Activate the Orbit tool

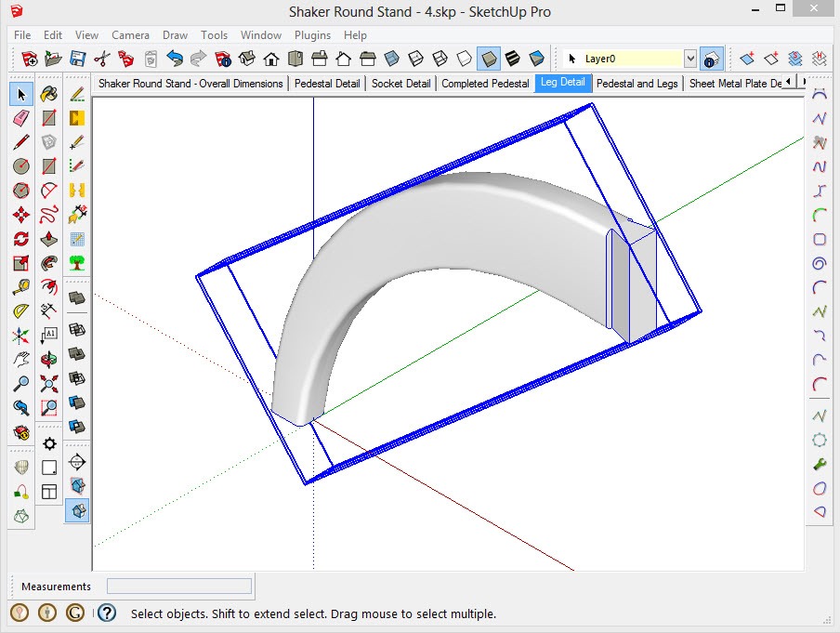[47, 358]
